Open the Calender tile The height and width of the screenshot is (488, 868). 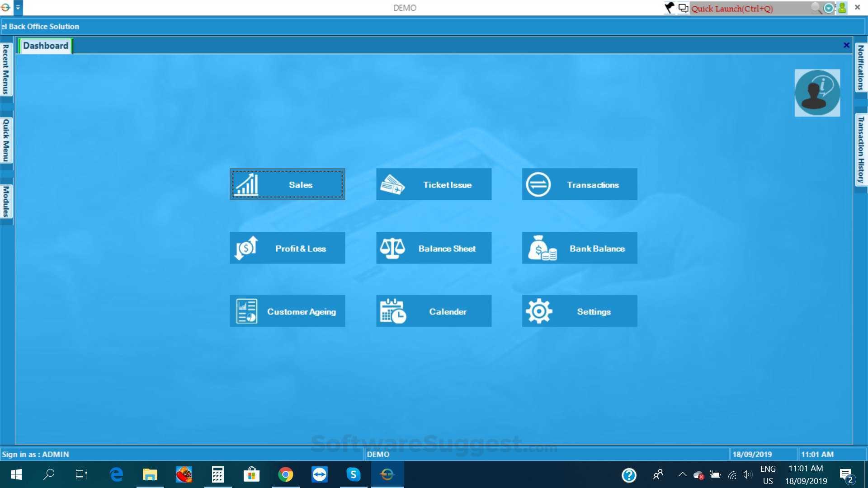434,311
